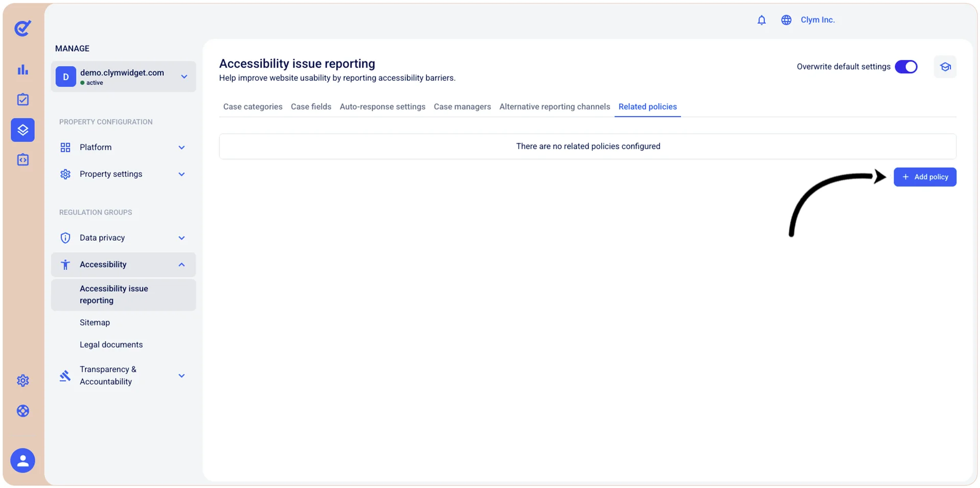The height and width of the screenshot is (488, 980).
Task: Open the gear settings icon in left rail
Action: click(23, 380)
